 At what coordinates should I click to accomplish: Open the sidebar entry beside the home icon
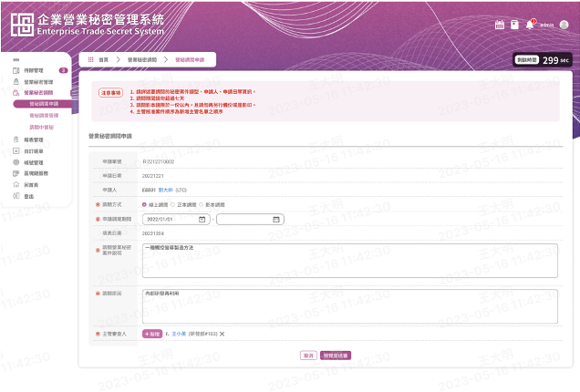31,184
